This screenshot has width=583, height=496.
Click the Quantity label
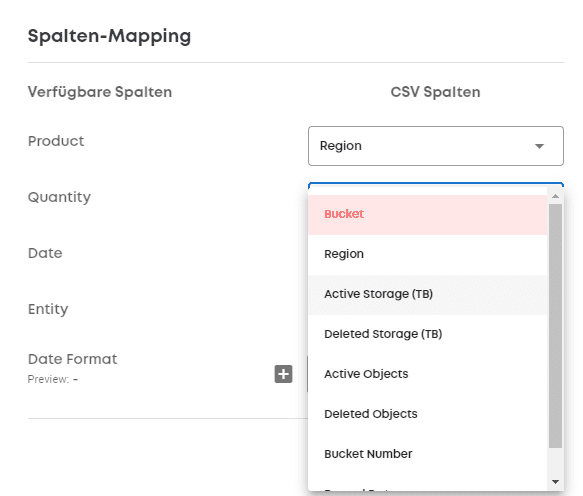[x=59, y=197]
